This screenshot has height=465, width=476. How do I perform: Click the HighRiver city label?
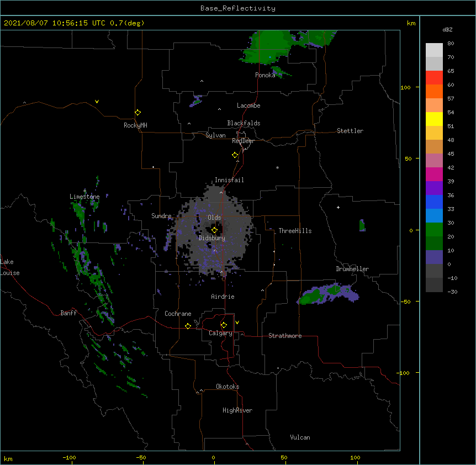[x=237, y=410]
